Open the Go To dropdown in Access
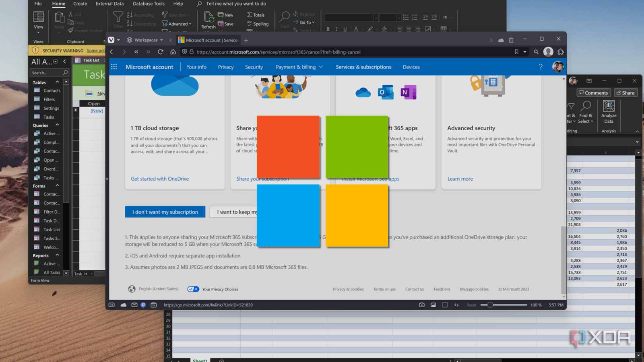The image size is (644, 362). point(304,23)
